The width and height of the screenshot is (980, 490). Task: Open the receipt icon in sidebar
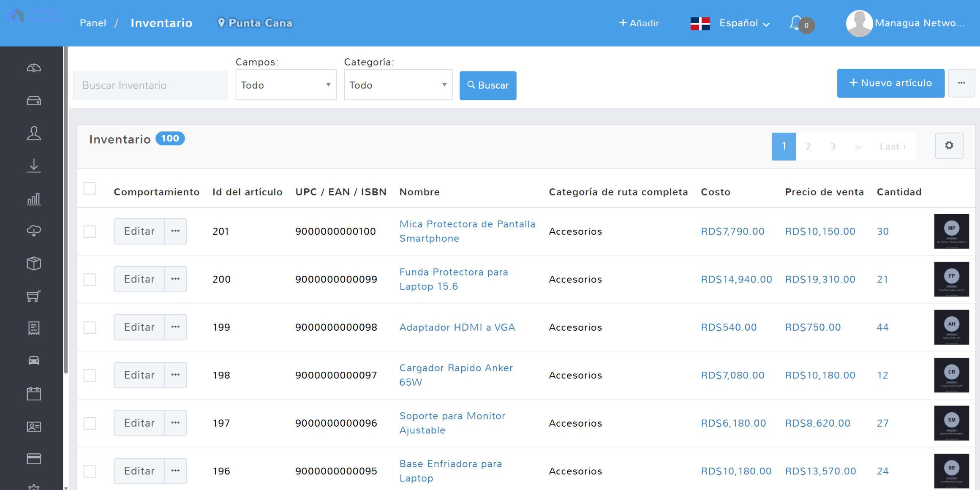click(34, 328)
